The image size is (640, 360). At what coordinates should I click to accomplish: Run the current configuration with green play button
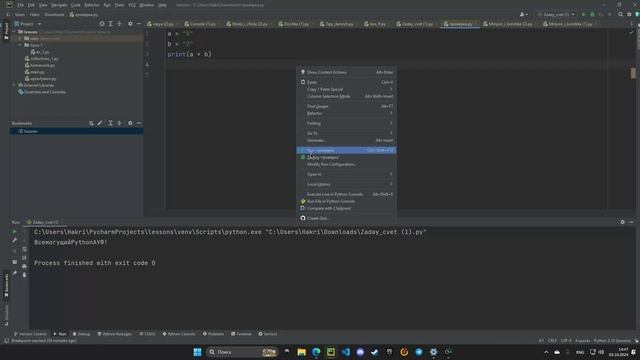click(584, 14)
